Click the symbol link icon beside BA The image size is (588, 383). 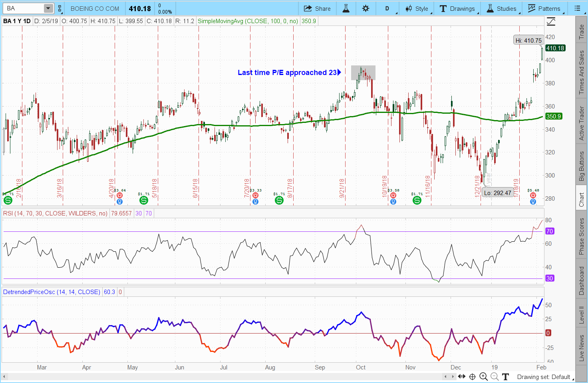[x=60, y=8]
